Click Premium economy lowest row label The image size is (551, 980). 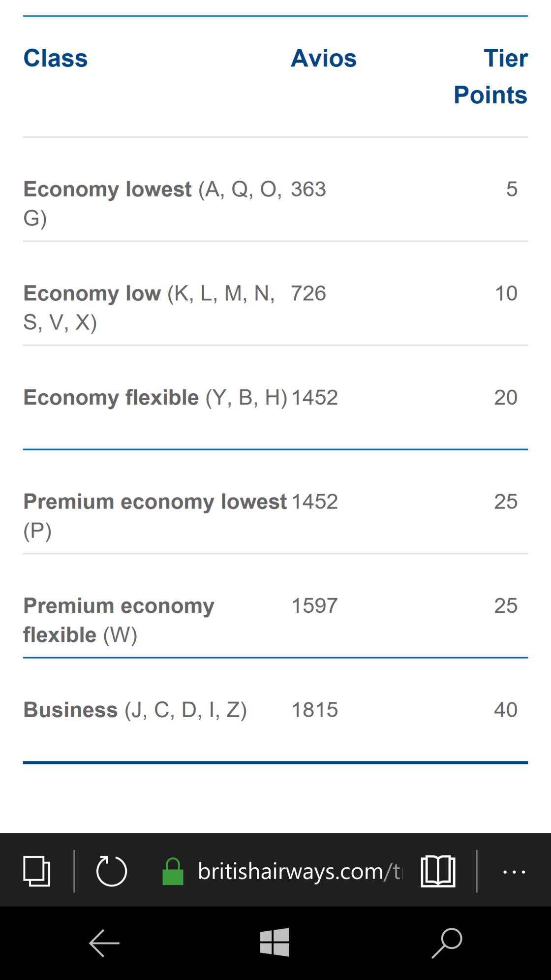tap(155, 502)
